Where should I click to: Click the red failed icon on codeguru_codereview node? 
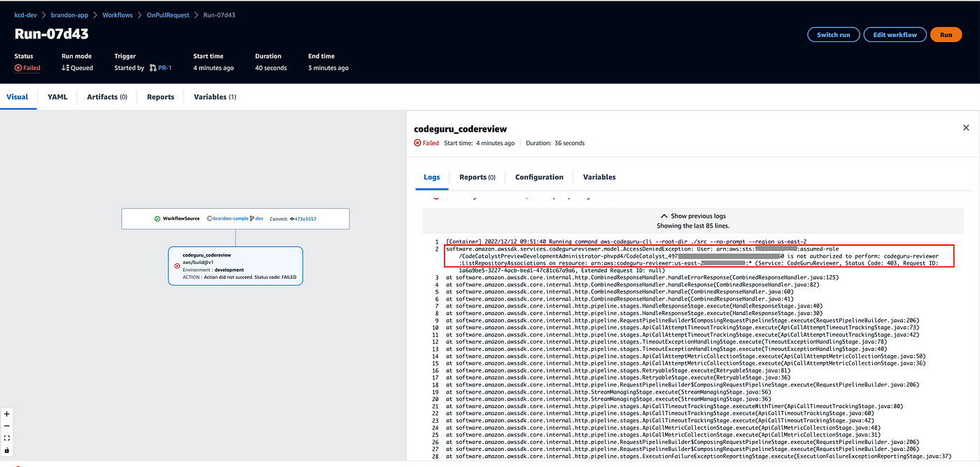pyautogui.click(x=176, y=266)
